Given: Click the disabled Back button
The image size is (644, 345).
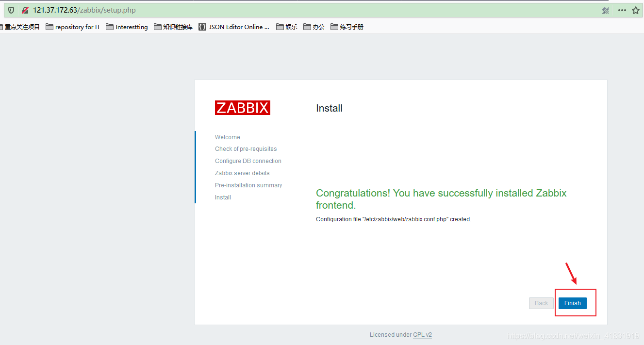Looking at the screenshot, I should (541, 303).
